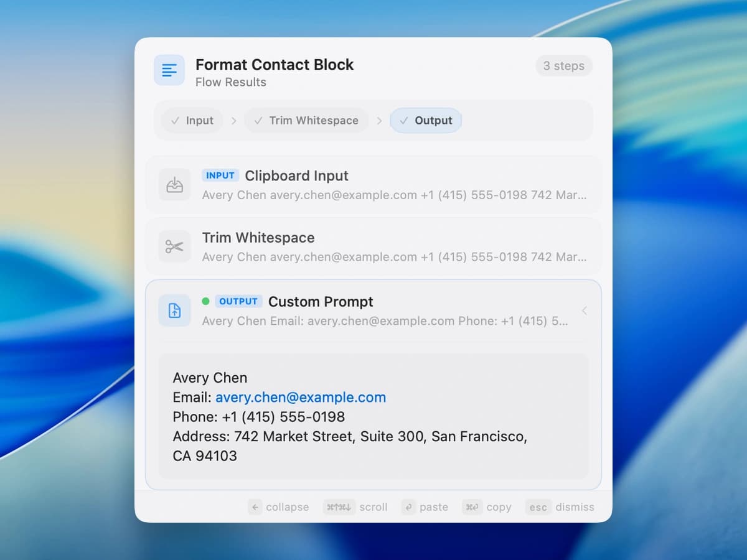Click the Format Contact Block flow icon

(x=169, y=70)
